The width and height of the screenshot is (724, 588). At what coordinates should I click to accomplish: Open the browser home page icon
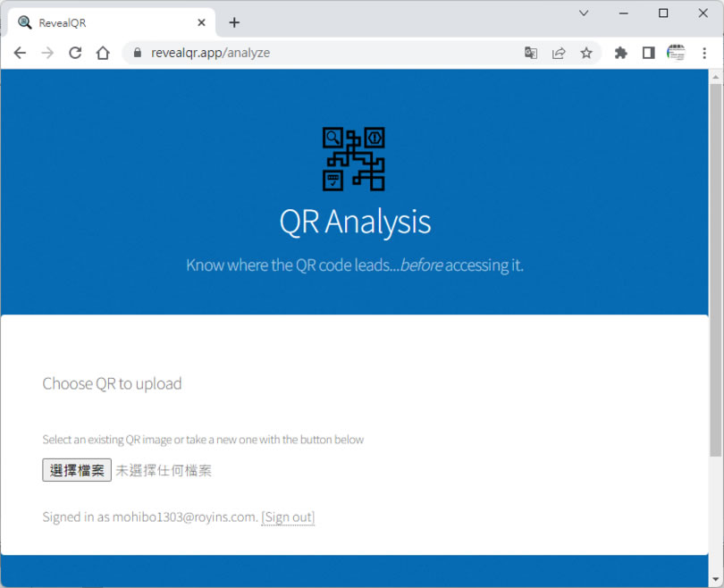103,53
